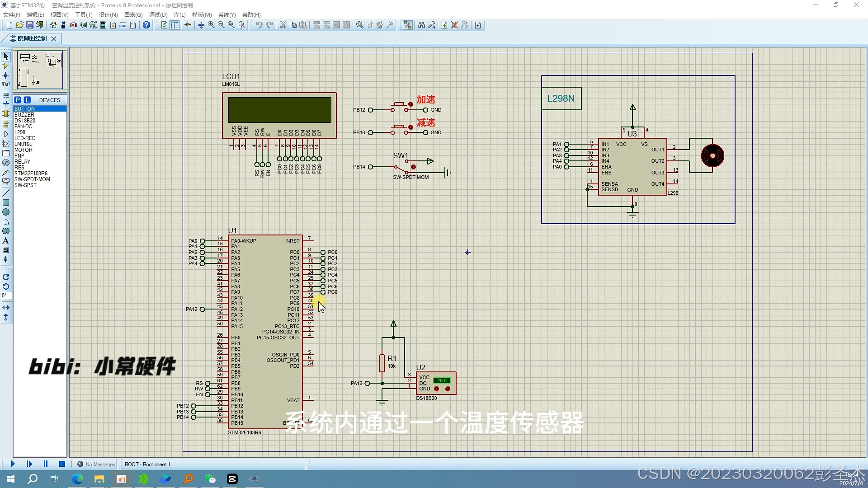Close the 原理图绘制 tab

click(54, 39)
